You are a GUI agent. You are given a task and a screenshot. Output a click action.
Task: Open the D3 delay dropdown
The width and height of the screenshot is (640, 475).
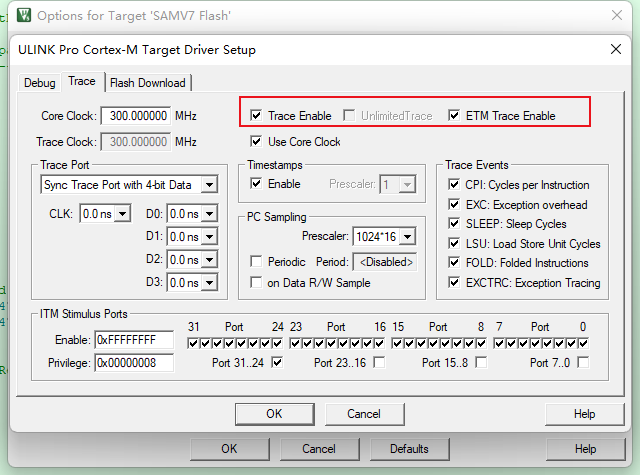pyautogui.click(x=208, y=283)
